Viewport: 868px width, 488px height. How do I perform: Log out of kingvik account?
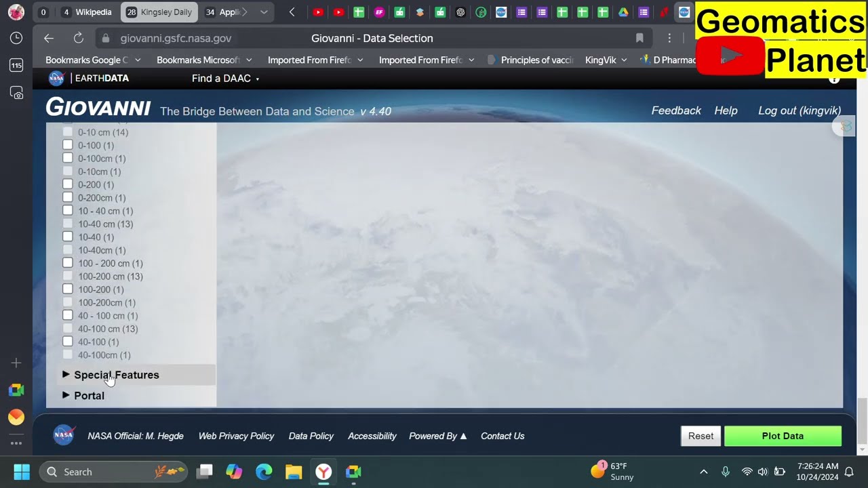800,110
